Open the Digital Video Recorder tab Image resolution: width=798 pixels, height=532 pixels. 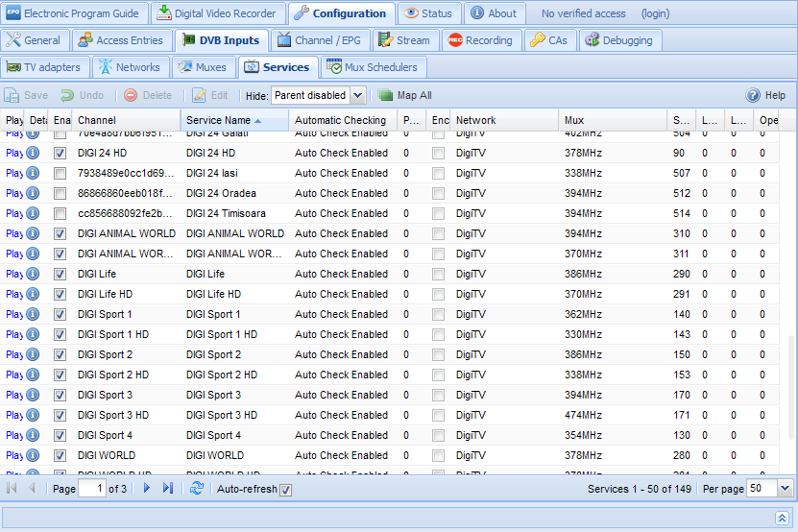click(x=217, y=13)
